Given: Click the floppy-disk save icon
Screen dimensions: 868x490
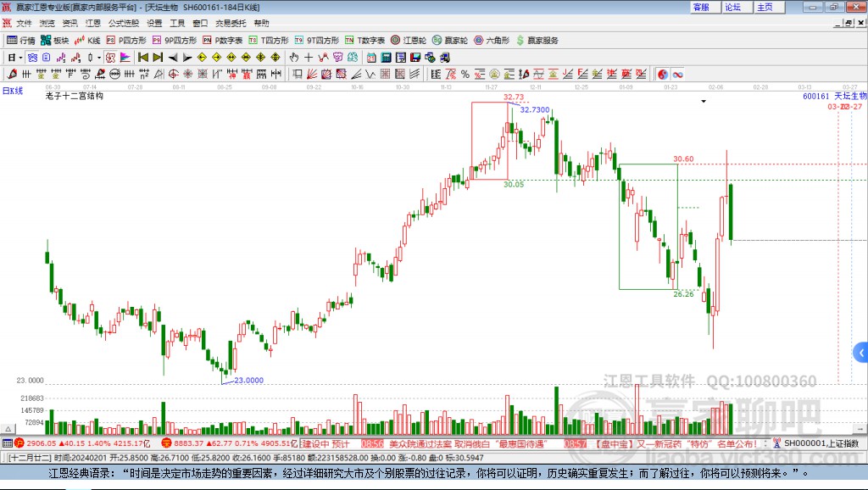Looking at the screenshot, I should (415, 58).
